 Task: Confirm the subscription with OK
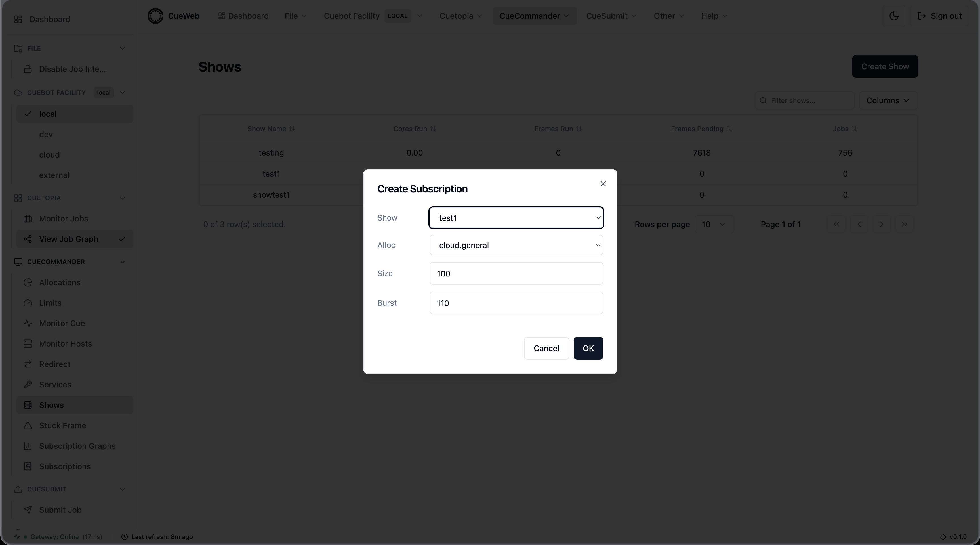pos(588,349)
